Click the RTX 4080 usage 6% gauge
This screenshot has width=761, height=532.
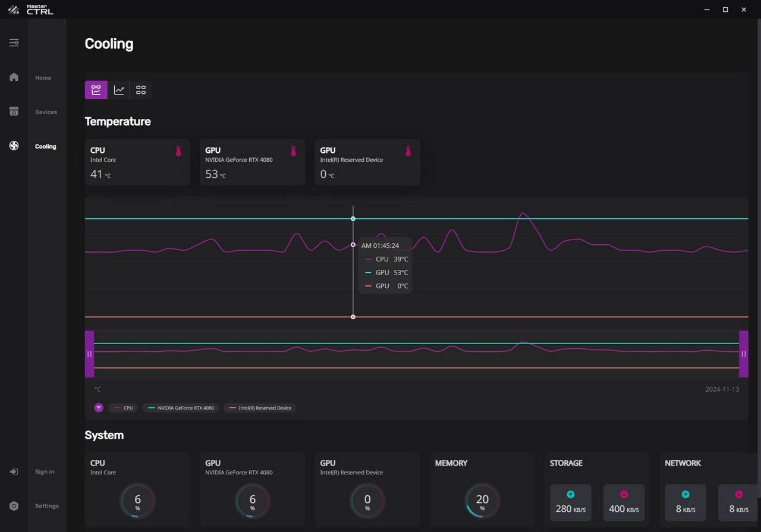pos(253,500)
